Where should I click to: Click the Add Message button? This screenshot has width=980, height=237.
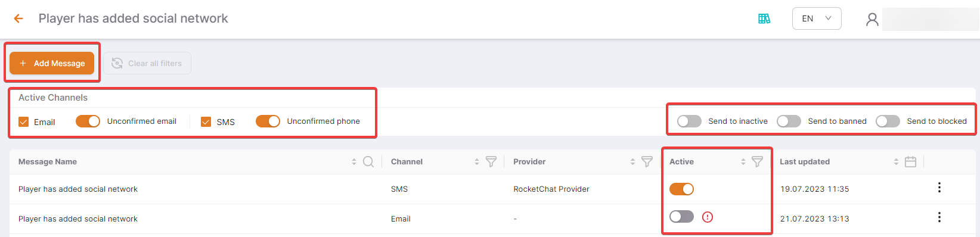[52, 63]
